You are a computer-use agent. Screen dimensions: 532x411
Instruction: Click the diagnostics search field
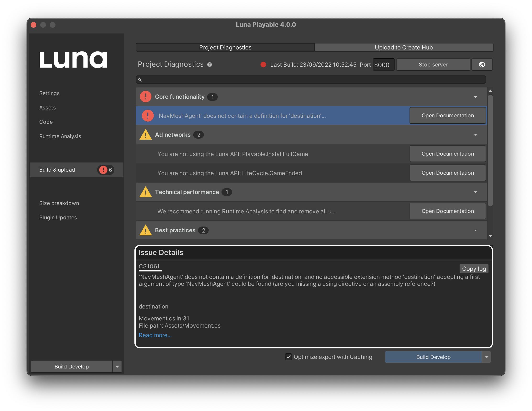tap(311, 80)
